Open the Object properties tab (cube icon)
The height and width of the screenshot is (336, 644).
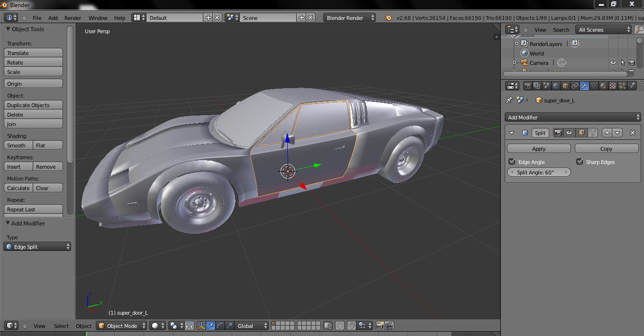pos(565,86)
